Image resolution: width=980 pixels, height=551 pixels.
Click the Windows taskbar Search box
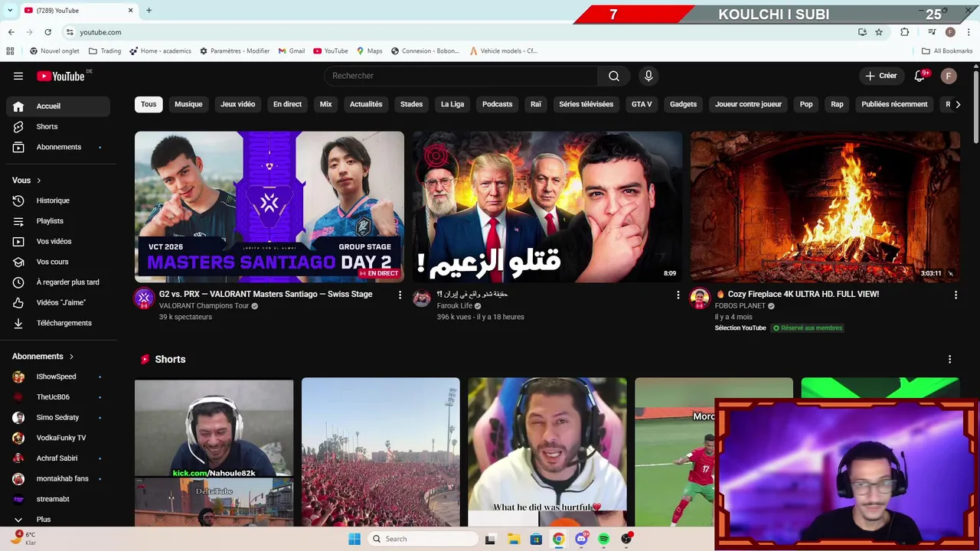[x=422, y=539]
